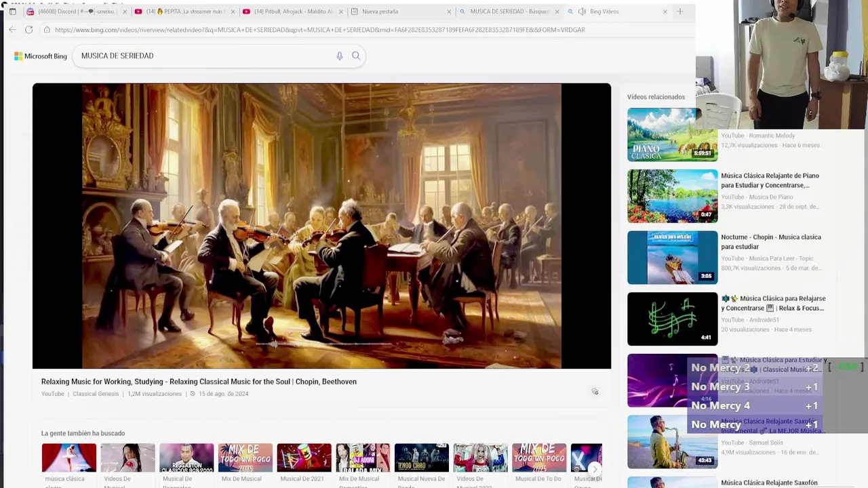Click the video title Relaxing Music for Working

[x=199, y=382]
